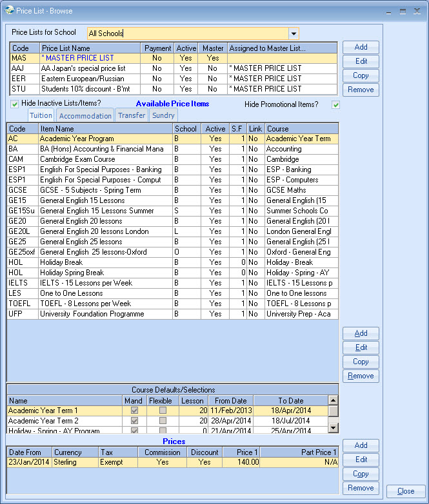
Task: Select Students 10% discount price list row
Action: (x=90, y=89)
